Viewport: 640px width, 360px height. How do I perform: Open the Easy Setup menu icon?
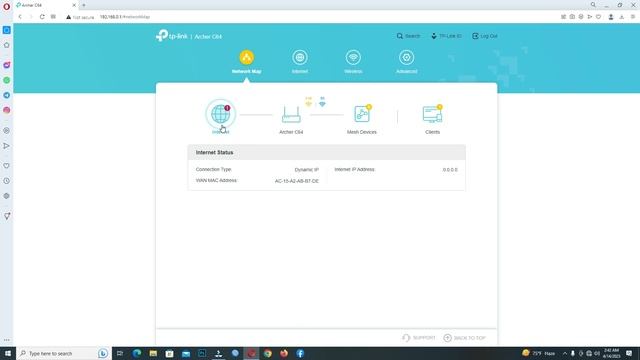[x=633, y=17]
